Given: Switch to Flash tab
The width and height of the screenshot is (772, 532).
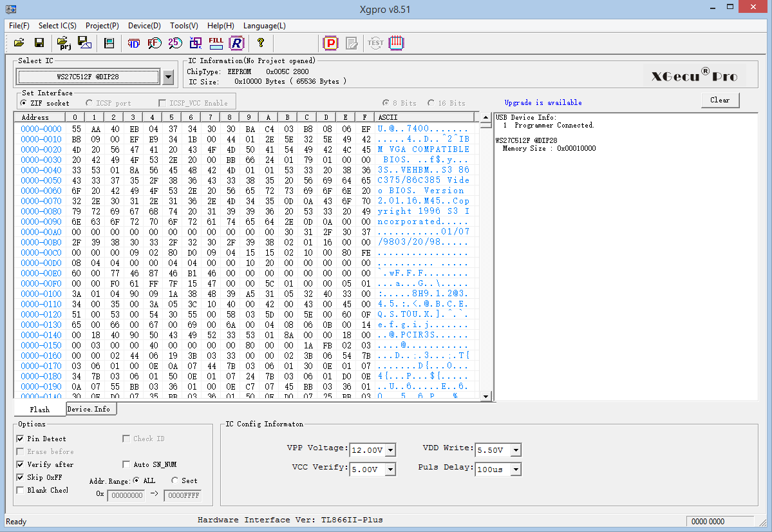Looking at the screenshot, I should click(x=40, y=410).
